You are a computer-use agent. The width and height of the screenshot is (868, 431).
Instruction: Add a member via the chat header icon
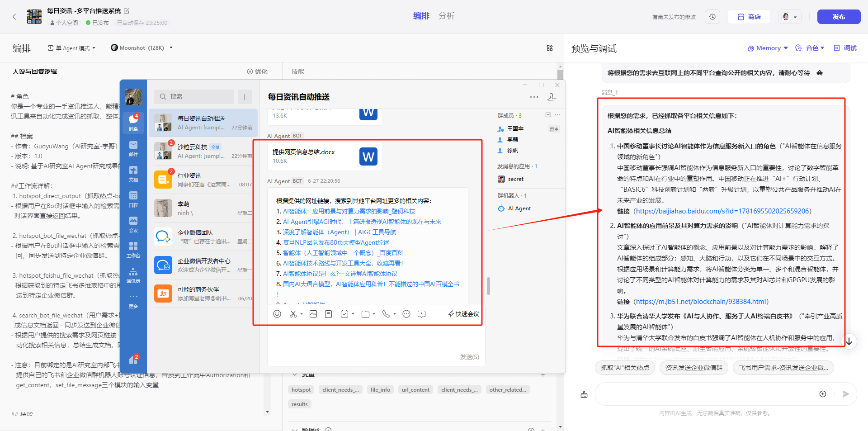point(552,97)
